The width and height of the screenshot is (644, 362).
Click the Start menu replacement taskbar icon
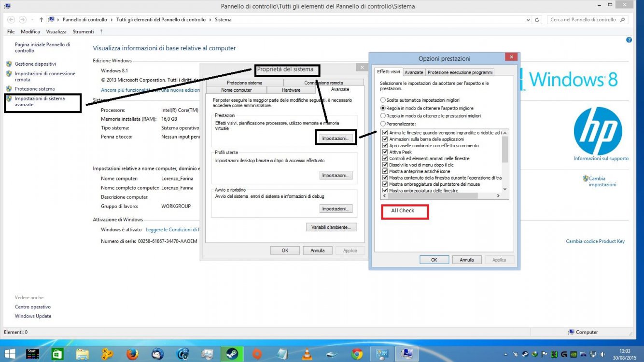32,354
